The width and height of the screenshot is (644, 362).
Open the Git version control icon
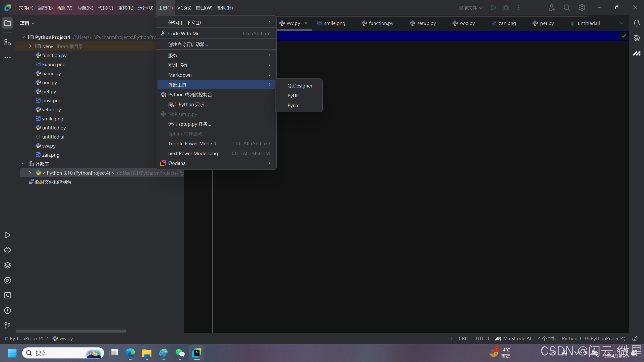click(x=8, y=326)
